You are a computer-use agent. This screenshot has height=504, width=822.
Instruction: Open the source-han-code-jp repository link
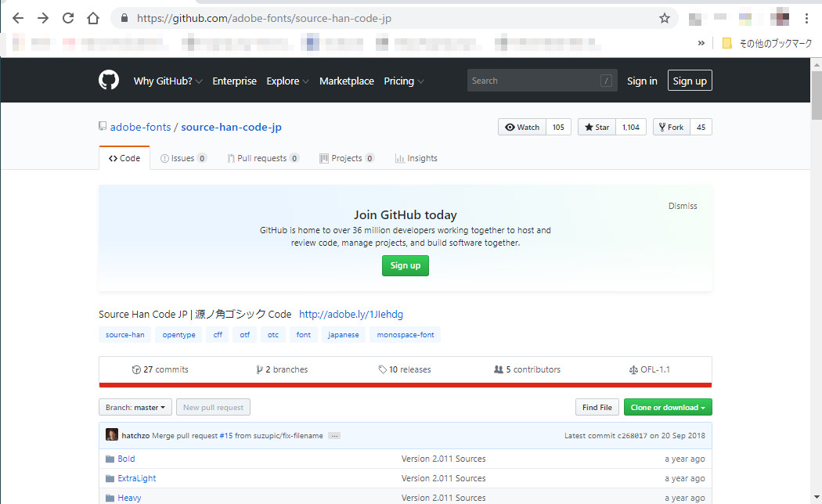tap(231, 128)
